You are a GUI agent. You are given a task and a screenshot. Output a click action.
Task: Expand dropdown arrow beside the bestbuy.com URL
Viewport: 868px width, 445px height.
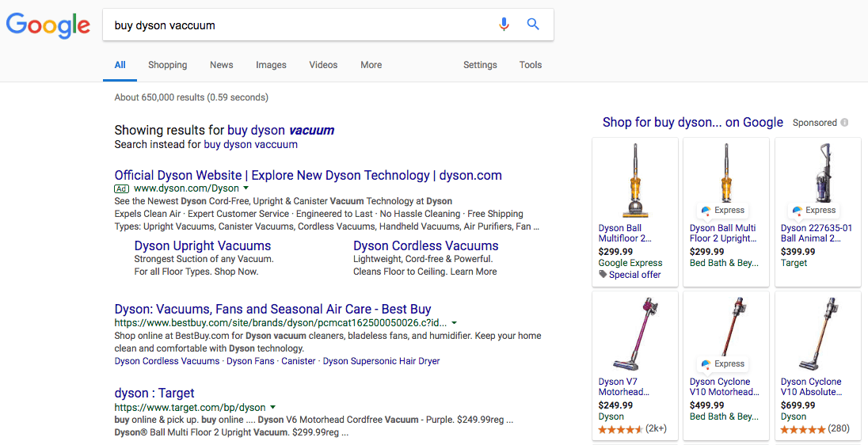click(x=455, y=323)
